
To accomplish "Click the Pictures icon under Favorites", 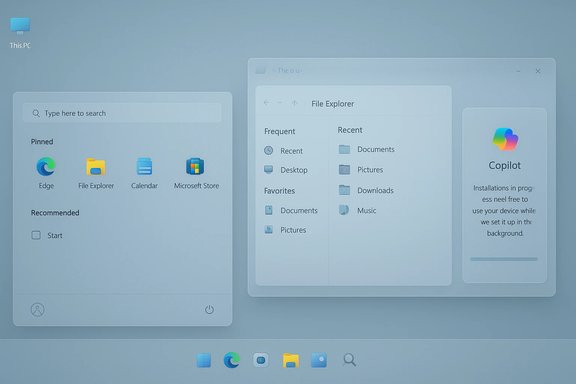I will coord(269,230).
